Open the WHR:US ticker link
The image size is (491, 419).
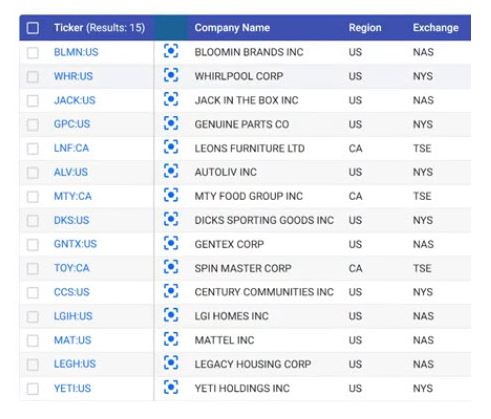pos(73,76)
